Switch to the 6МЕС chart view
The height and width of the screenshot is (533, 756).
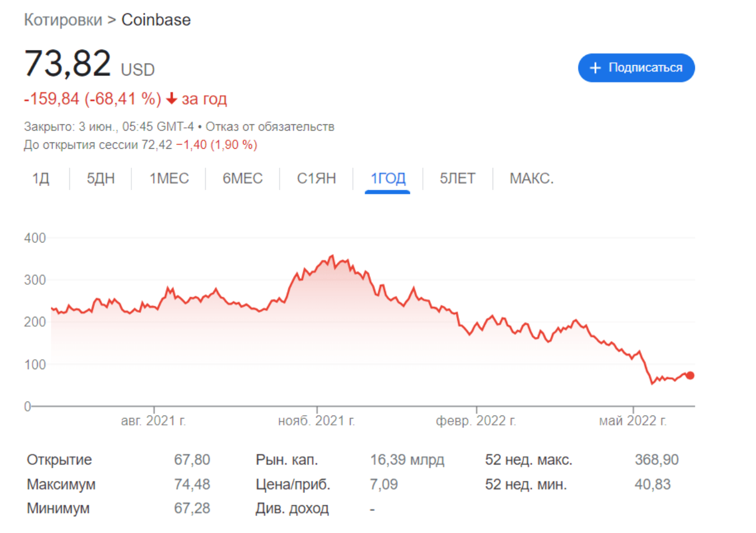242,178
